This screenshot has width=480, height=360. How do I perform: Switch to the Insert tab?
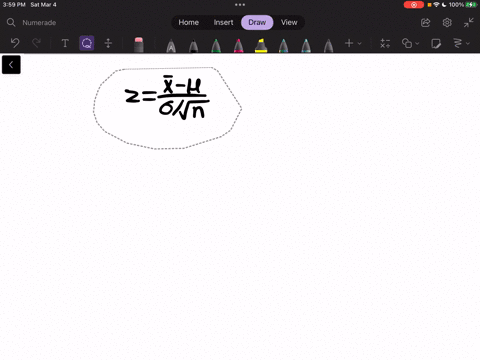click(223, 22)
